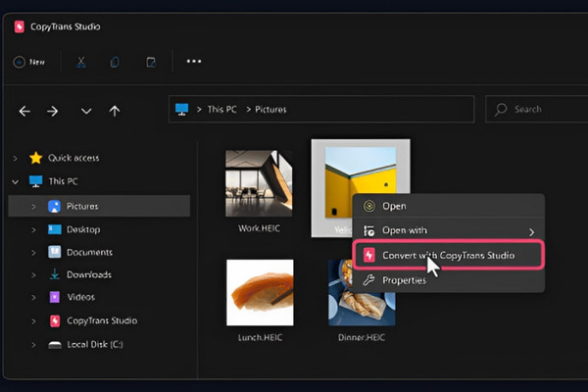Click the Quick access star icon
The image size is (588, 392).
[x=35, y=158]
